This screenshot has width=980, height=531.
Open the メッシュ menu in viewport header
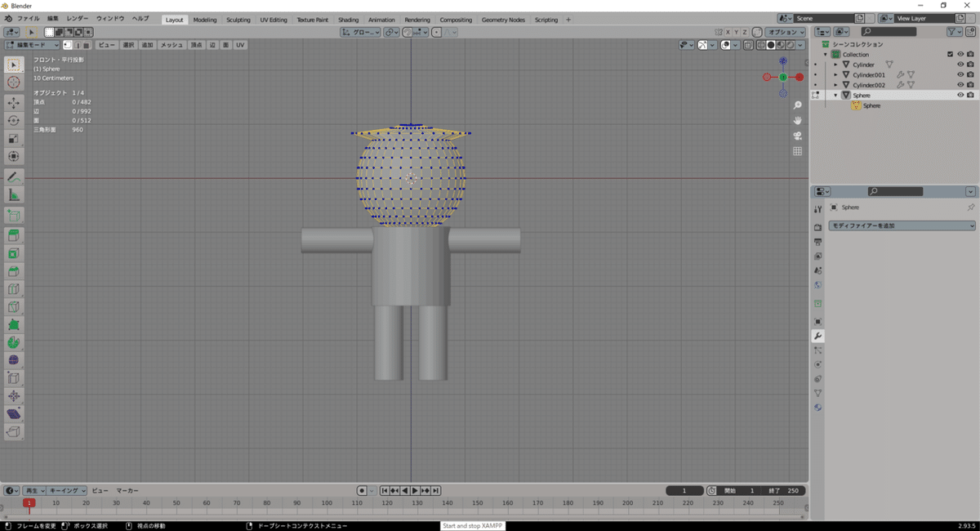click(171, 45)
